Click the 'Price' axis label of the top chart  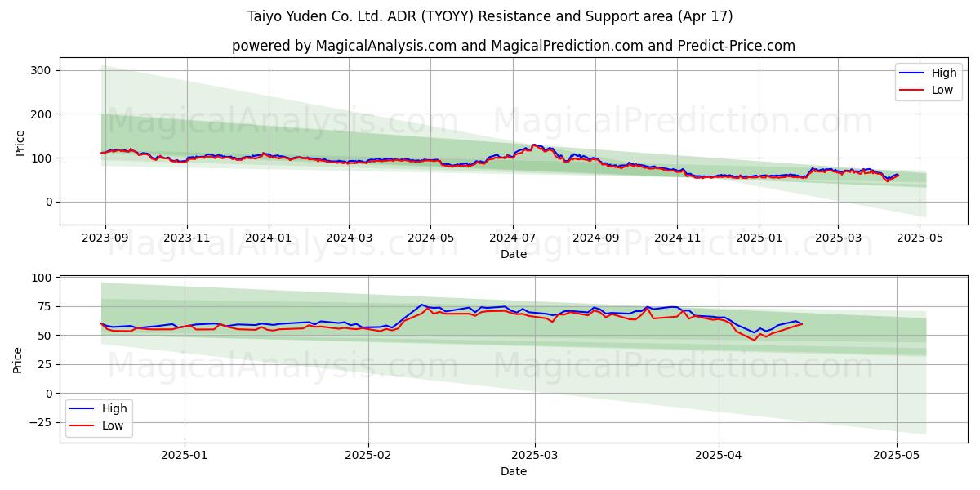click(x=20, y=141)
